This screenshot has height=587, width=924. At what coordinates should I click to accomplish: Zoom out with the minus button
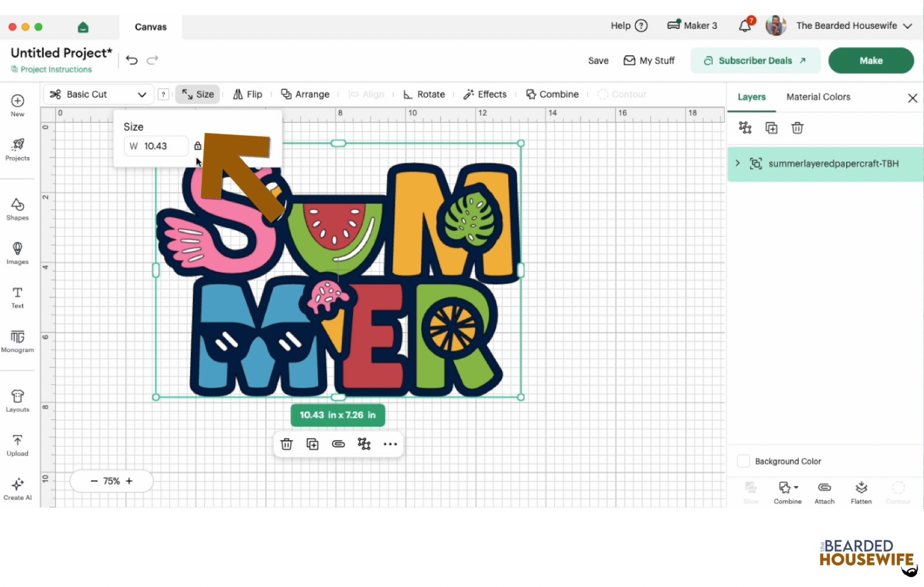tap(94, 481)
